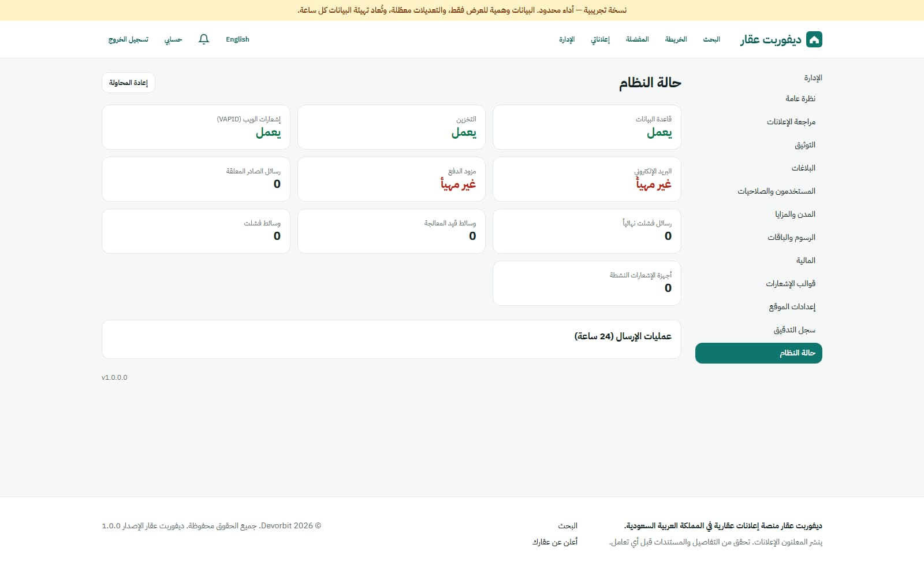The width and height of the screenshot is (924, 578).
Task: Select الرسوم والباقات in sidebar
Action: pyautogui.click(x=759, y=238)
